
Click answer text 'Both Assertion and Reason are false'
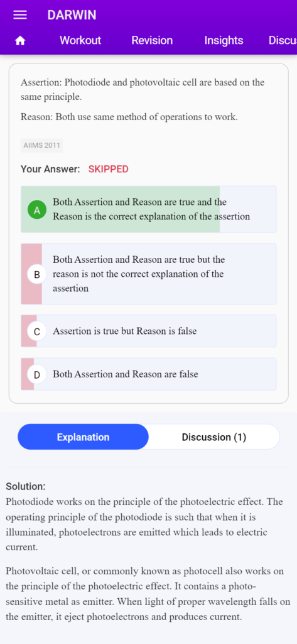126,374
